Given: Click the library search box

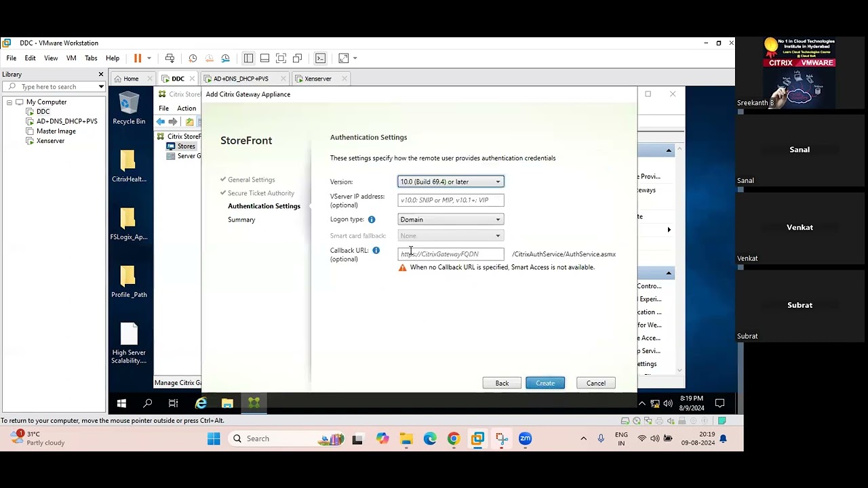Looking at the screenshot, I should tap(53, 87).
